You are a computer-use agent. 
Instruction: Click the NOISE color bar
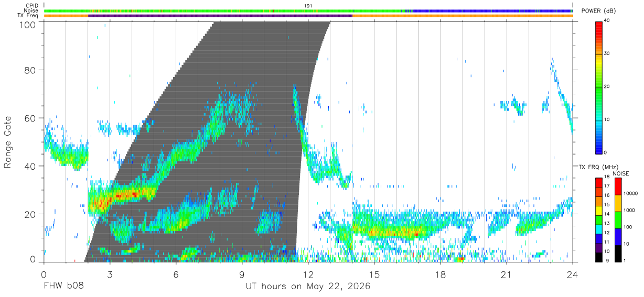coord(618,220)
